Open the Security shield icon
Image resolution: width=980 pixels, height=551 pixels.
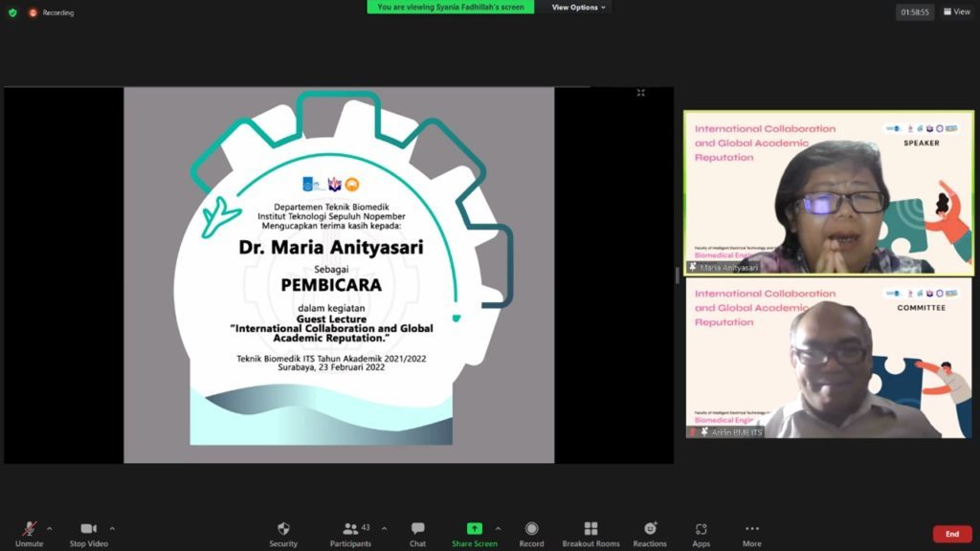pyautogui.click(x=283, y=529)
